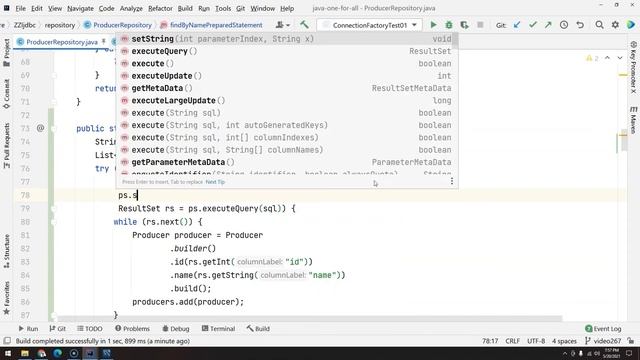The width and height of the screenshot is (640, 360).
Task: Run with coverage icon in toolbar
Action: (464, 25)
